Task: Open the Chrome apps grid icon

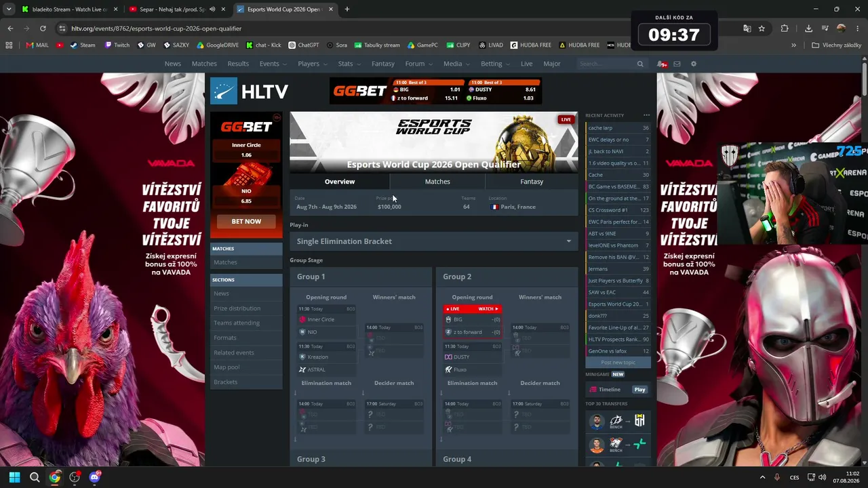Action: 9,45
